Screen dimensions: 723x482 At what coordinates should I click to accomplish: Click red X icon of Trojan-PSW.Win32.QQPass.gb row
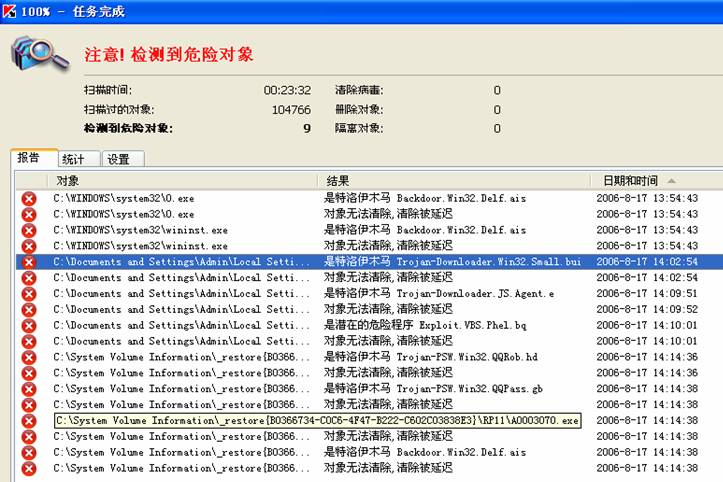coord(29,389)
